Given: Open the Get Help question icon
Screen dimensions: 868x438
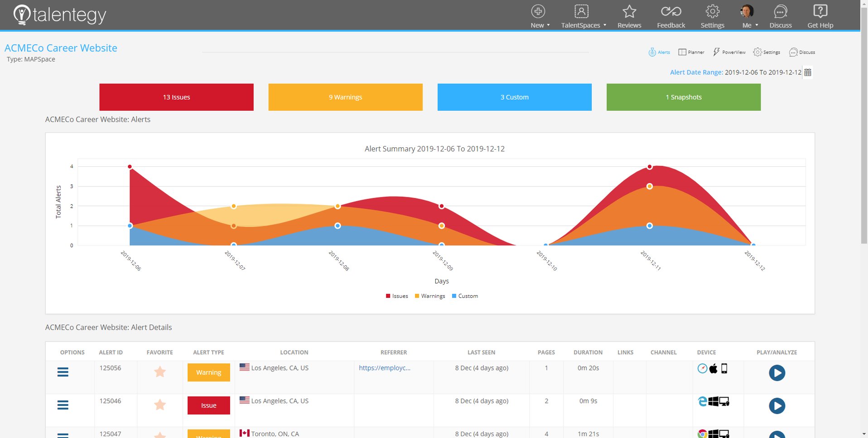Looking at the screenshot, I should coord(820,11).
